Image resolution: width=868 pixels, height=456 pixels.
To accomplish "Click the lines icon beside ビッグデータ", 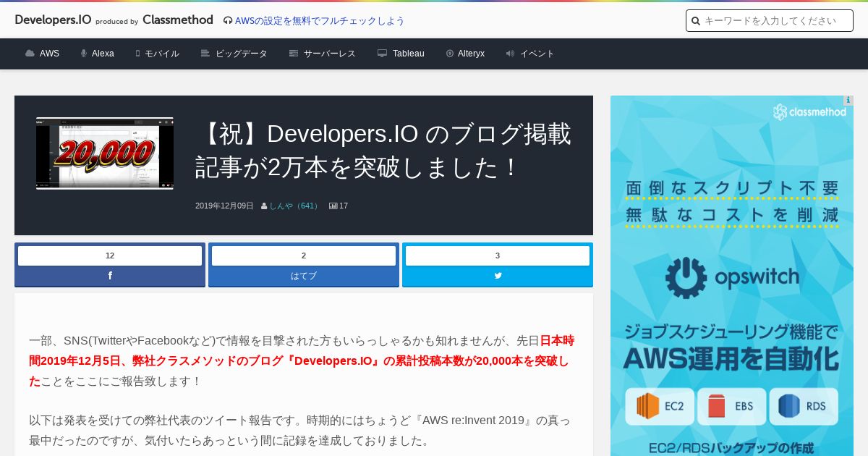I will tap(205, 54).
